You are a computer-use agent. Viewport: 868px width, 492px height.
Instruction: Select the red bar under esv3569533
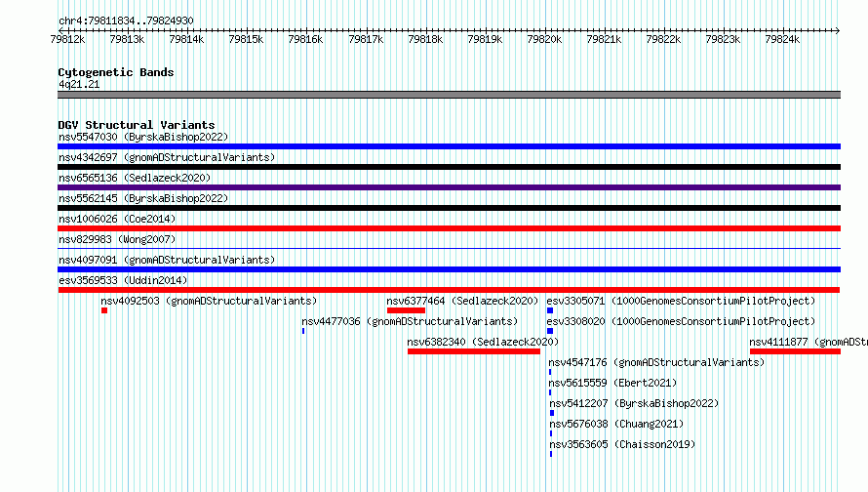click(449, 290)
